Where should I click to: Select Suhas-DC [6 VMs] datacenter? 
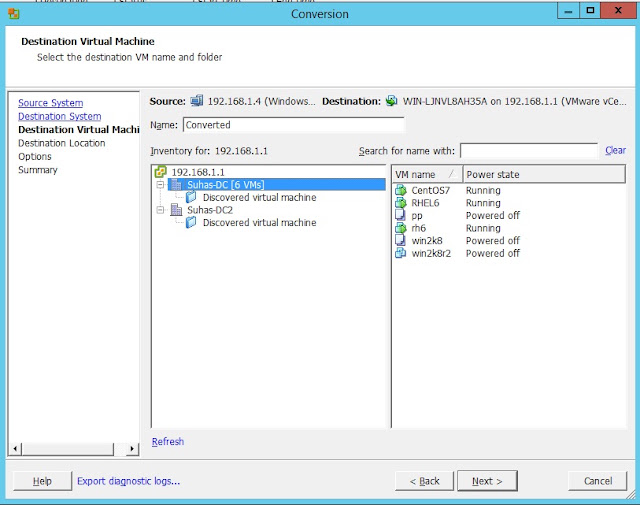coord(225,185)
